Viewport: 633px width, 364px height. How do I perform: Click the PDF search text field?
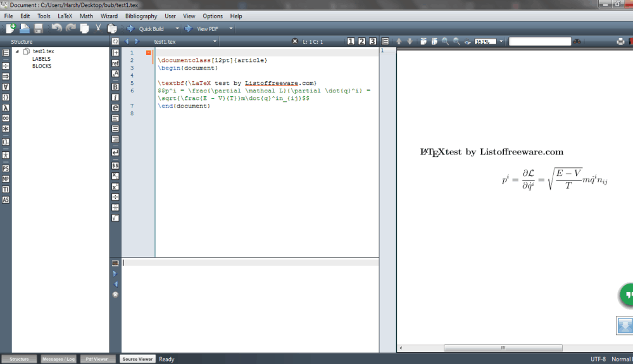(540, 42)
